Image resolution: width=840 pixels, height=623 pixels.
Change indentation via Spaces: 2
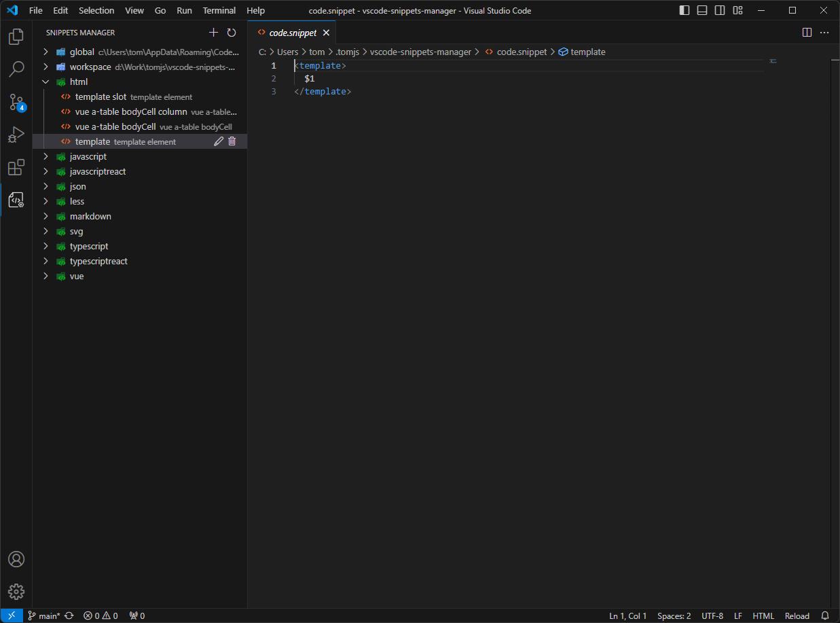click(x=674, y=616)
